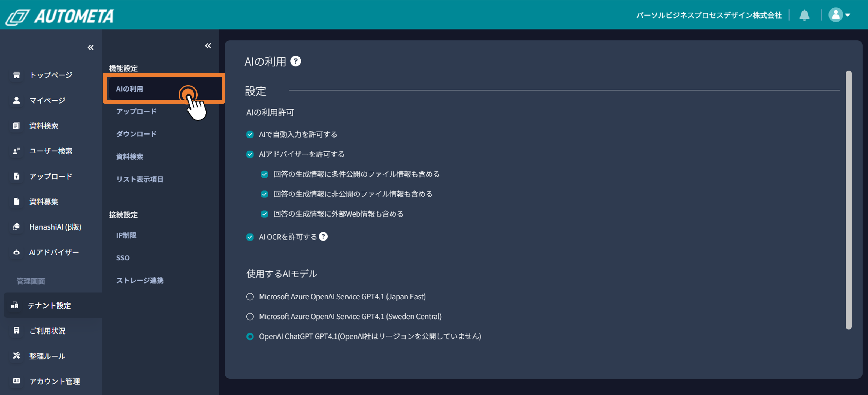Toggle AIアドバイザーを許可する checkbox

click(x=250, y=154)
